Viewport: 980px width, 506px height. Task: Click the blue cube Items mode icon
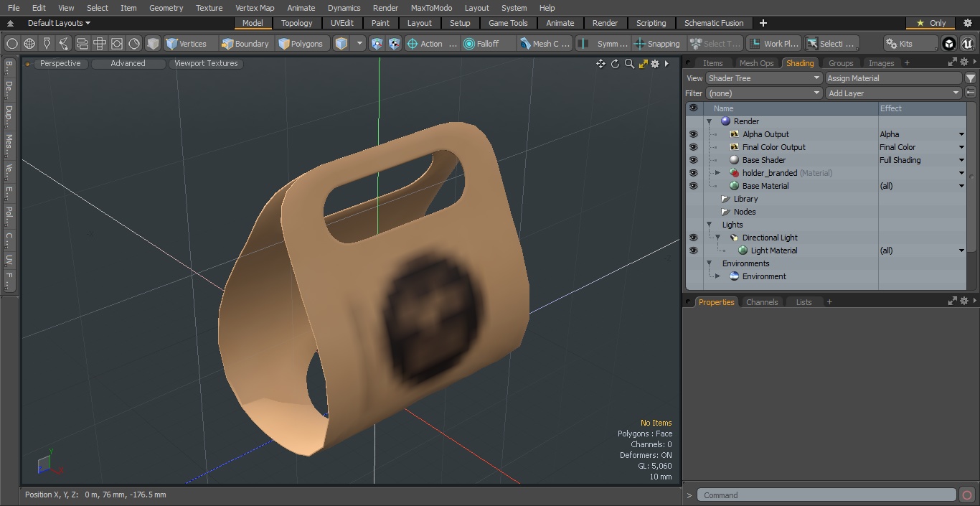pos(341,44)
